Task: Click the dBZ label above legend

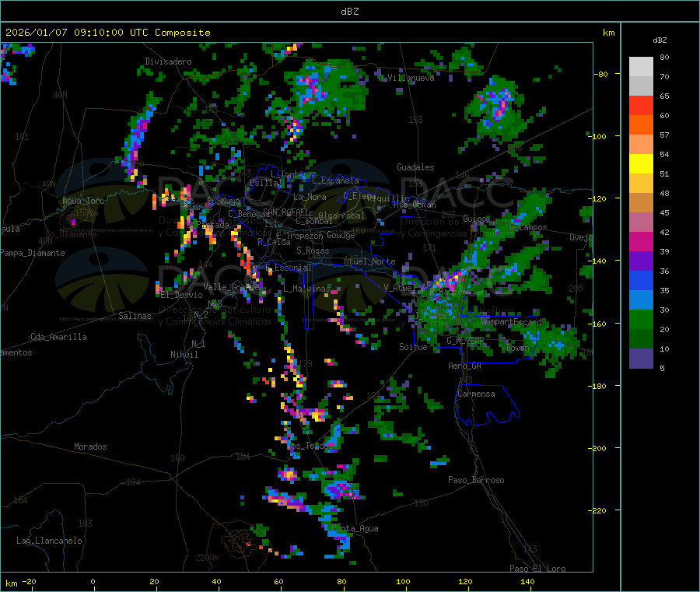Action: pos(660,40)
